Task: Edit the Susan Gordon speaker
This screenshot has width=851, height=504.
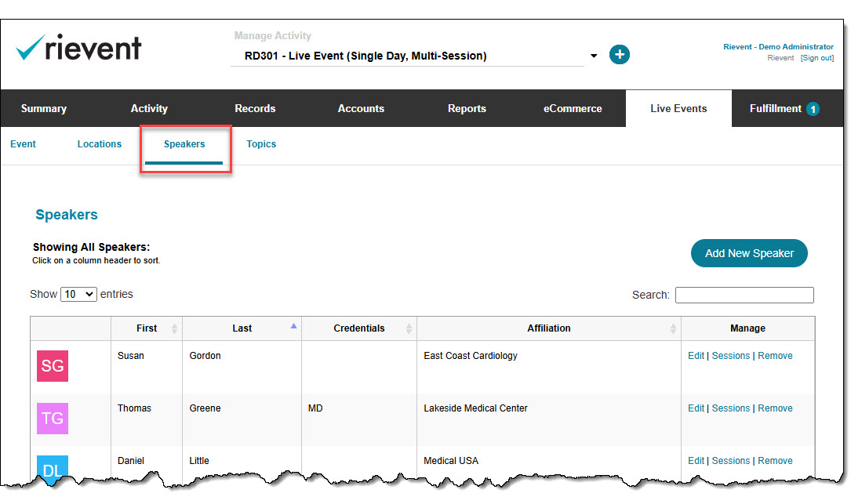Action: tap(696, 356)
